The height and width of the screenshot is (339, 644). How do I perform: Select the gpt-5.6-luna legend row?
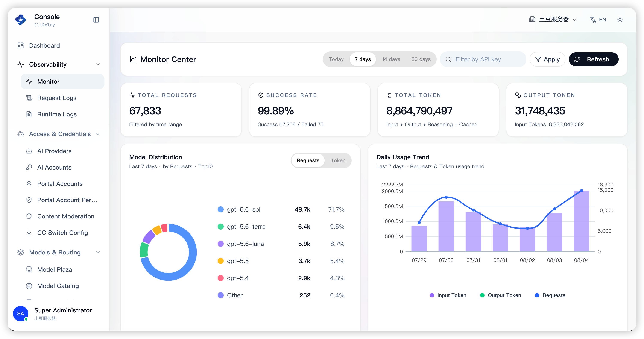click(x=281, y=244)
